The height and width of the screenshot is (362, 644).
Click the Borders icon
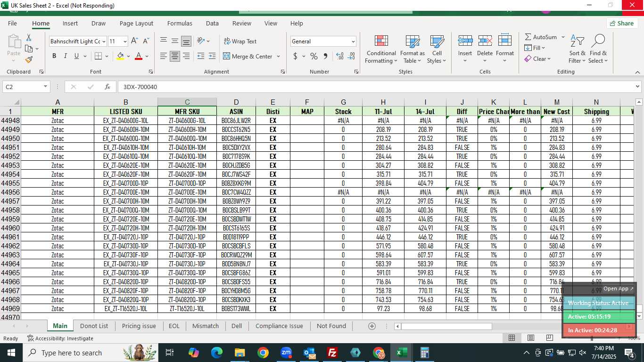coord(98,56)
